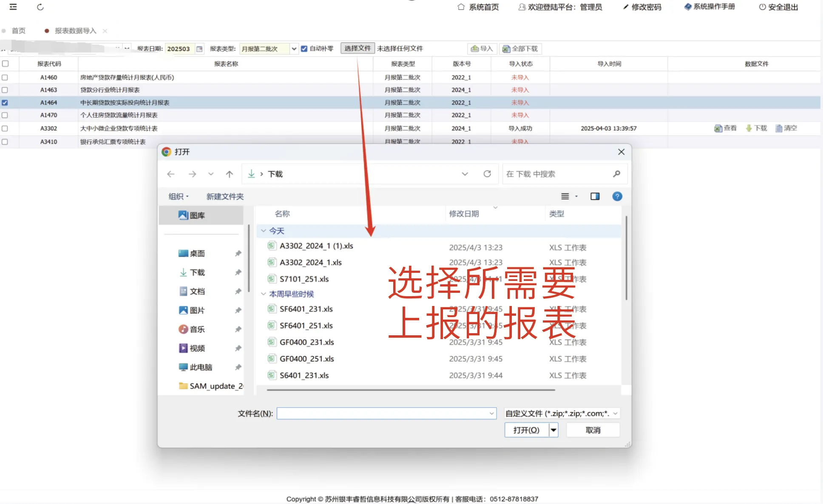Click the search magnifier in the dialog
Image resolution: width=823 pixels, height=504 pixels.
tap(616, 174)
